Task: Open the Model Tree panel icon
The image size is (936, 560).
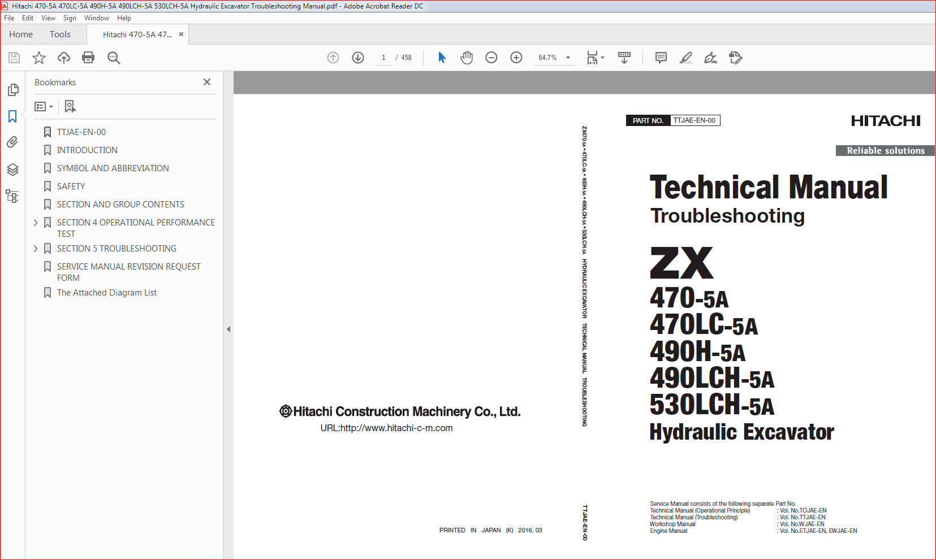Action: click(x=12, y=196)
